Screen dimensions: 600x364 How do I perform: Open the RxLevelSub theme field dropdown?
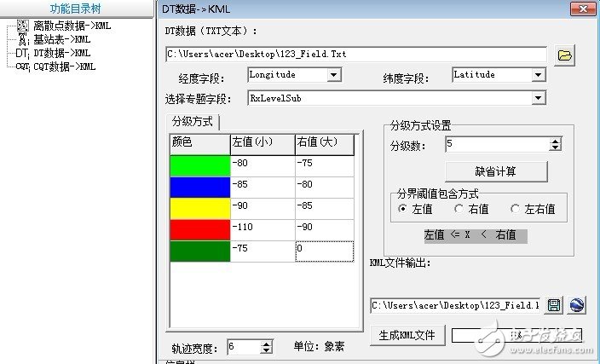tap(538, 98)
